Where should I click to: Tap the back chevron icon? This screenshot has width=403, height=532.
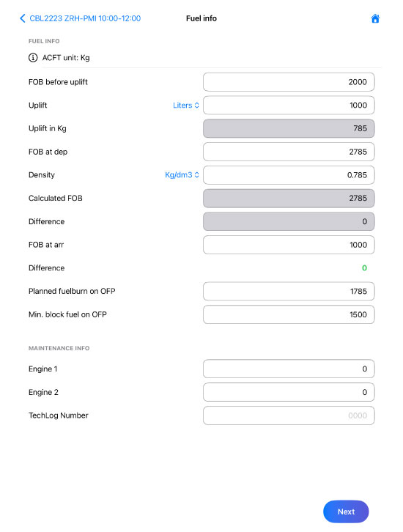pyautogui.click(x=23, y=18)
